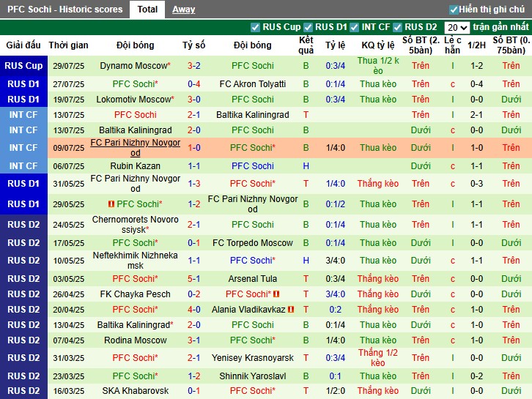The image size is (532, 399).
Task: Click Shinnik Yaroslavl team name
Action: [x=253, y=376]
